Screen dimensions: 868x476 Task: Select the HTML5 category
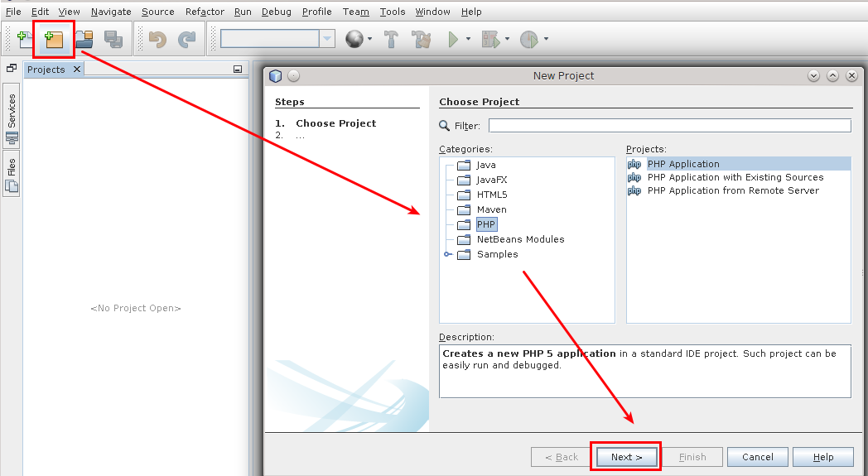click(x=492, y=195)
